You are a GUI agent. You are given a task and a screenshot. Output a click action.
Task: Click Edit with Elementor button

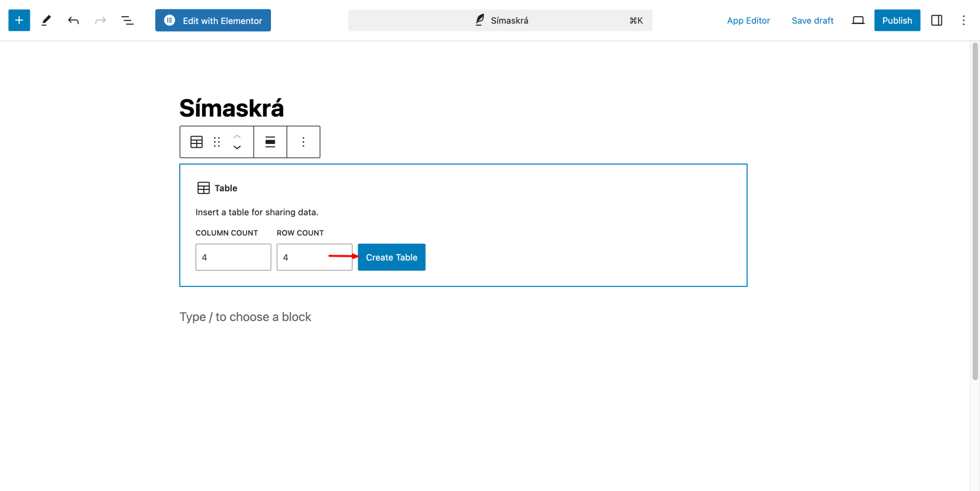(x=213, y=21)
